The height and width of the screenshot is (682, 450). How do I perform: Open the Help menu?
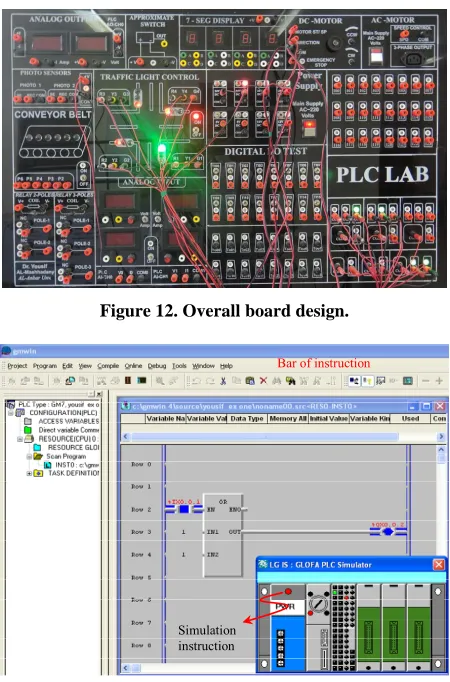[x=226, y=366]
